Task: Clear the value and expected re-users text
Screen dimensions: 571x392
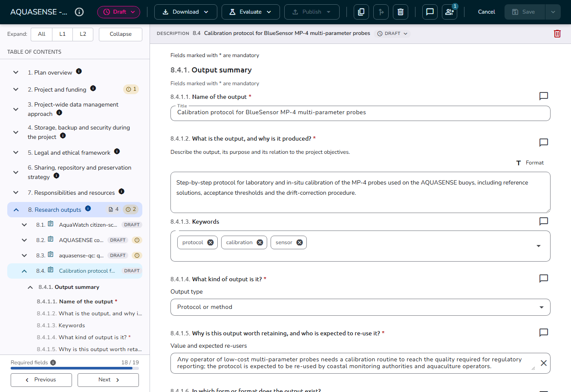Action: click(x=544, y=363)
